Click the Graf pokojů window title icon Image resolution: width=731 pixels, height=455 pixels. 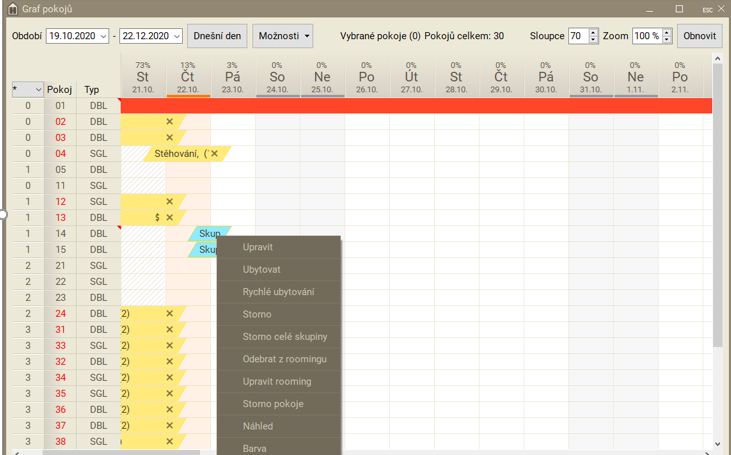tap(11, 8)
